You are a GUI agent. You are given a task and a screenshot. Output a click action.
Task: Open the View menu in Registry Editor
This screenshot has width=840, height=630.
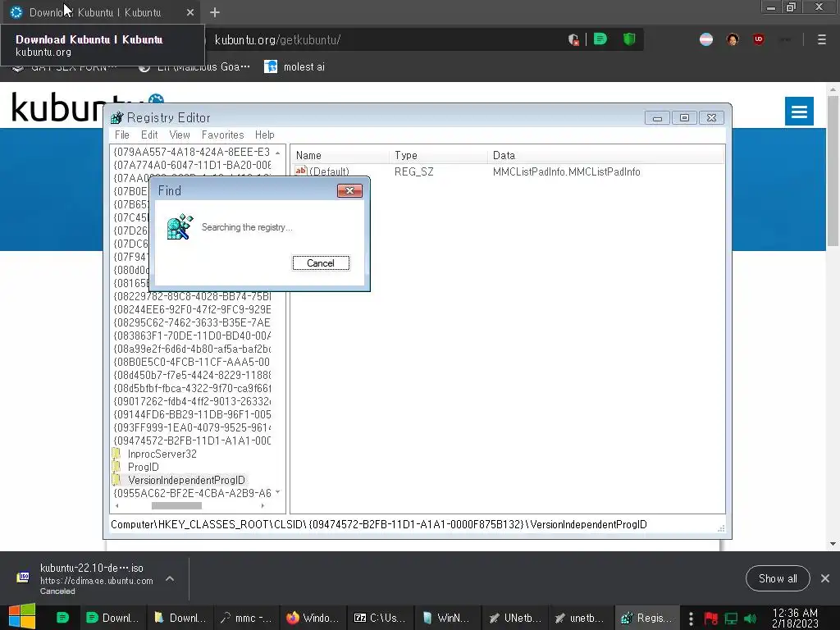click(180, 135)
